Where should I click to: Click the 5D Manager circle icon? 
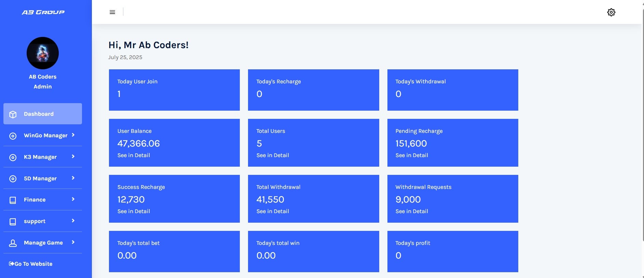(x=13, y=179)
